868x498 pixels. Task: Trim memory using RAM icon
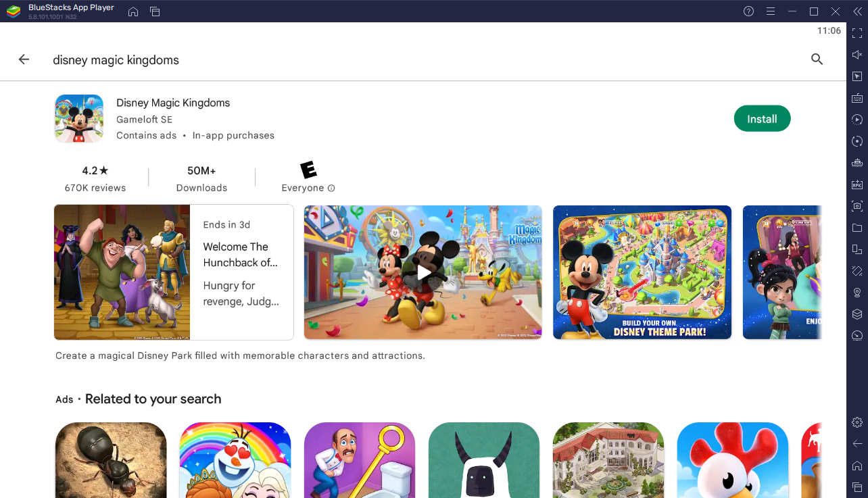[857, 163]
